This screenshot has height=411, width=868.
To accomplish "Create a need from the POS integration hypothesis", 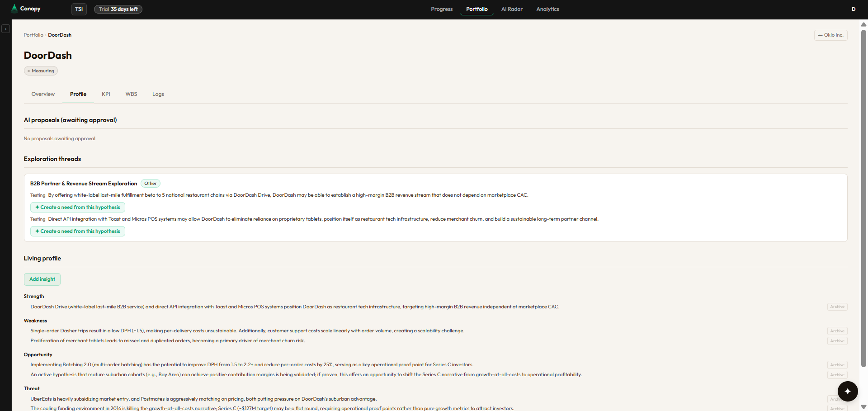I will [x=78, y=231].
